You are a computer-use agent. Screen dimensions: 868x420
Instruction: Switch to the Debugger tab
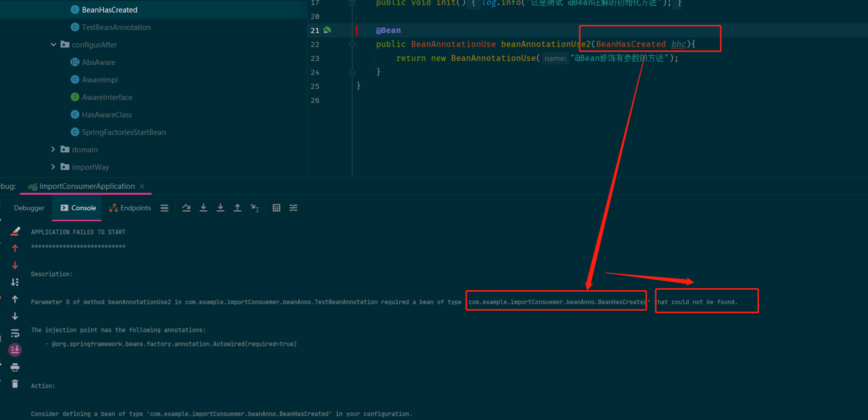coord(29,208)
